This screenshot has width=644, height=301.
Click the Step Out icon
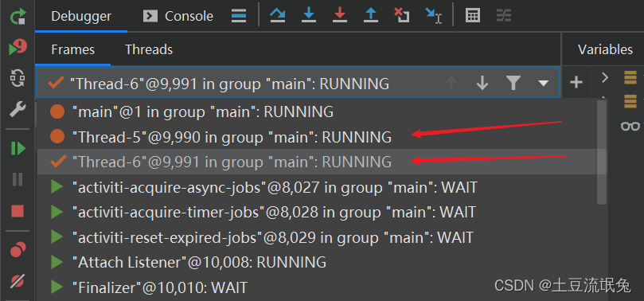click(371, 16)
